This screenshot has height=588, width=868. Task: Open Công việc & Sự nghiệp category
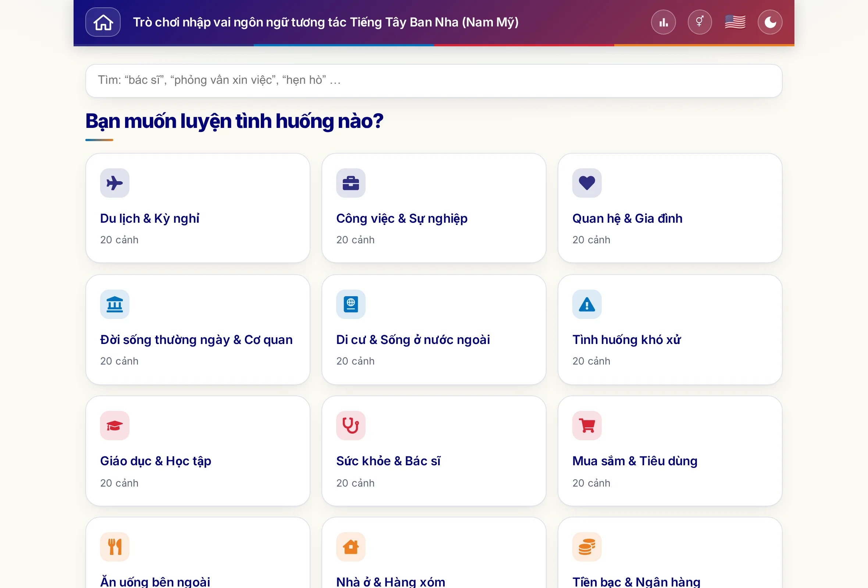[434, 208]
